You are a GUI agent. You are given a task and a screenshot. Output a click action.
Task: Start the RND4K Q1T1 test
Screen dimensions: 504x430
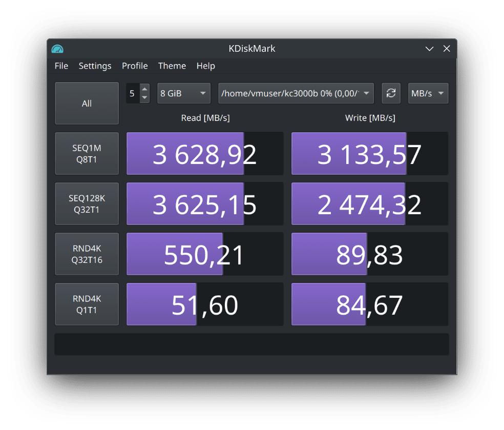(x=87, y=304)
